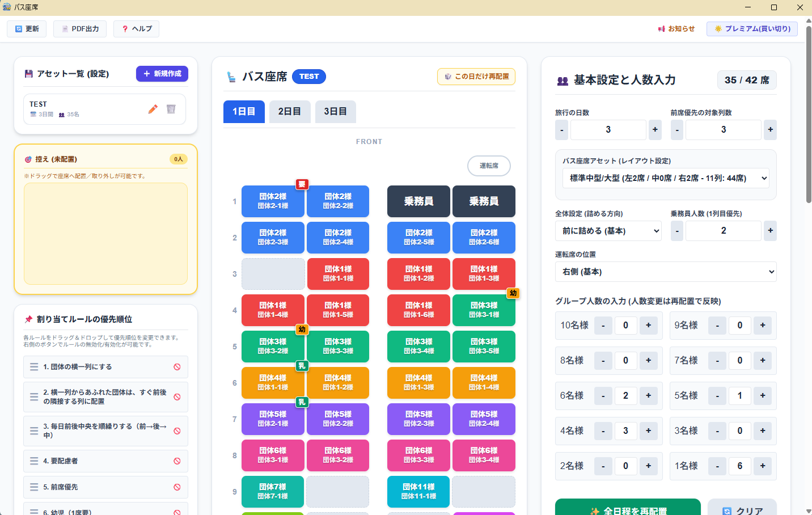This screenshot has width=812, height=515.
Task: Increase 旅行の日数 with the plus button
Action: [x=655, y=130]
